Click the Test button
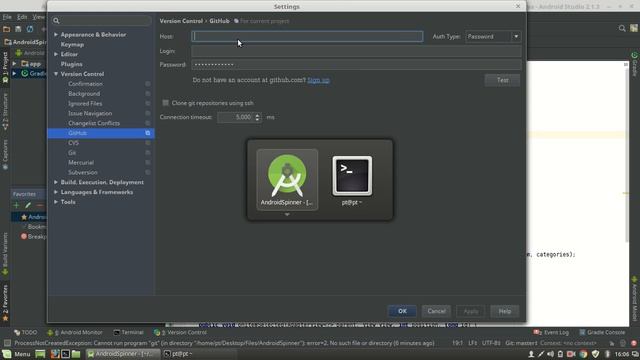This screenshot has width=640, height=360. pyautogui.click(x=502, y=80)
